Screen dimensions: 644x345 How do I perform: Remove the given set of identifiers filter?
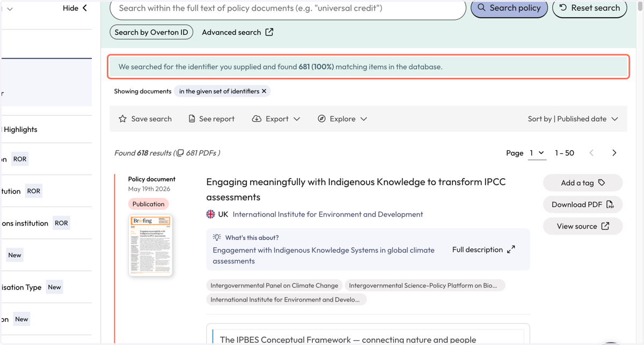264,91
